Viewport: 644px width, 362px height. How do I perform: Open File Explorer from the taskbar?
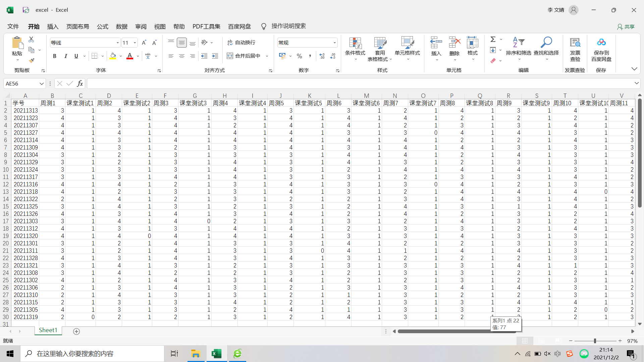pos(196,354)
